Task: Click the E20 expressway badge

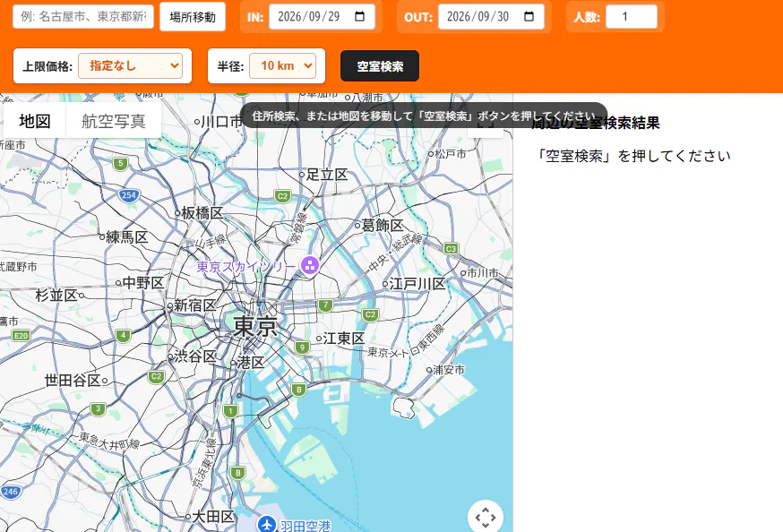Action: click(21, 335)
